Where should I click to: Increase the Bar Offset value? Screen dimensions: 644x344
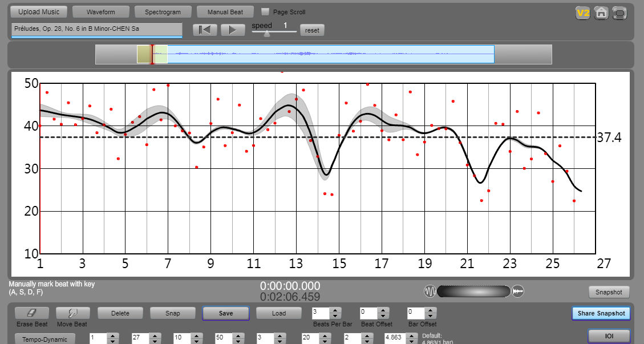point(432,310)
